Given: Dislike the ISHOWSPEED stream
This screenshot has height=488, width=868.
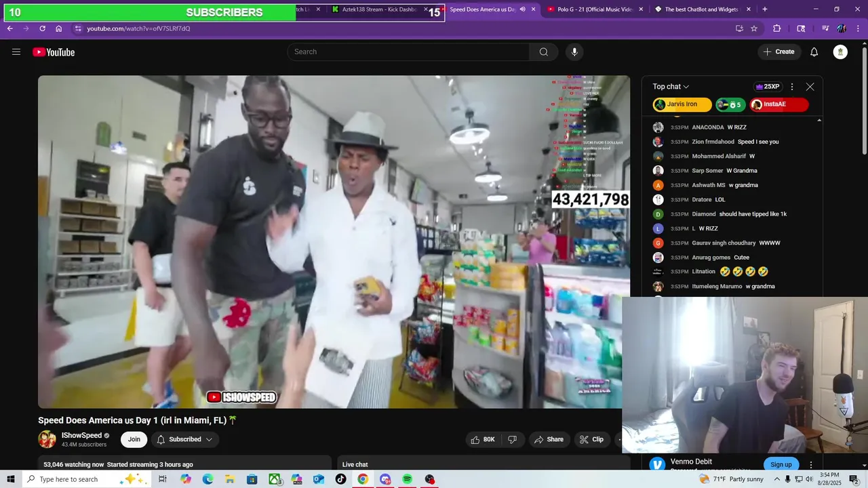Looking at the screenshot, I should 513,439.
